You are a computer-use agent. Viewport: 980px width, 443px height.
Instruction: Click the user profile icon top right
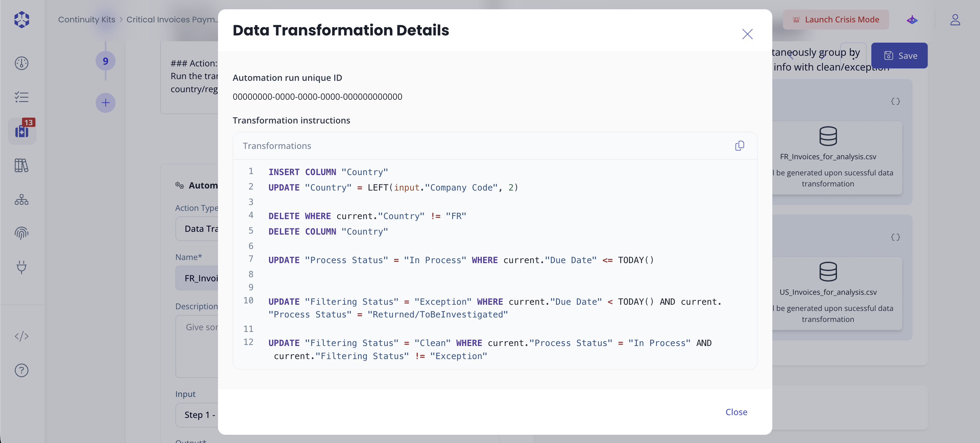[x=955, y=19]
